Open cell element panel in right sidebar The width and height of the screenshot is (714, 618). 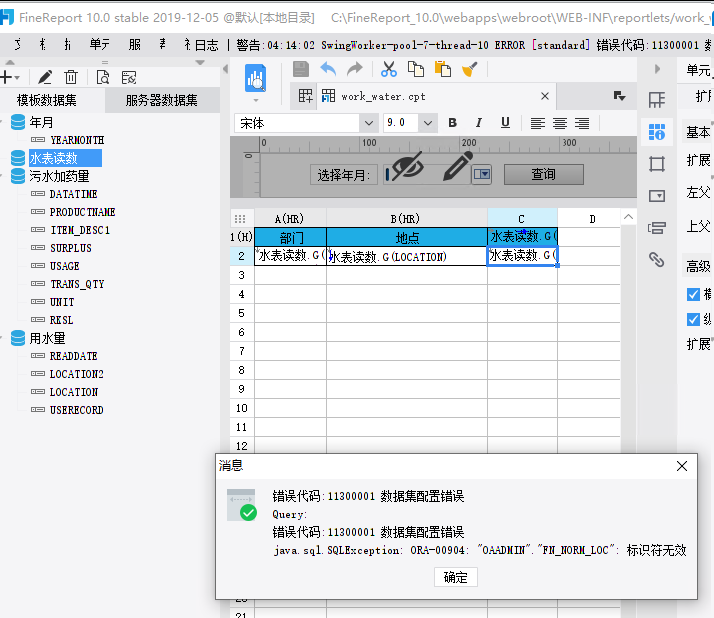click(657, 100)
